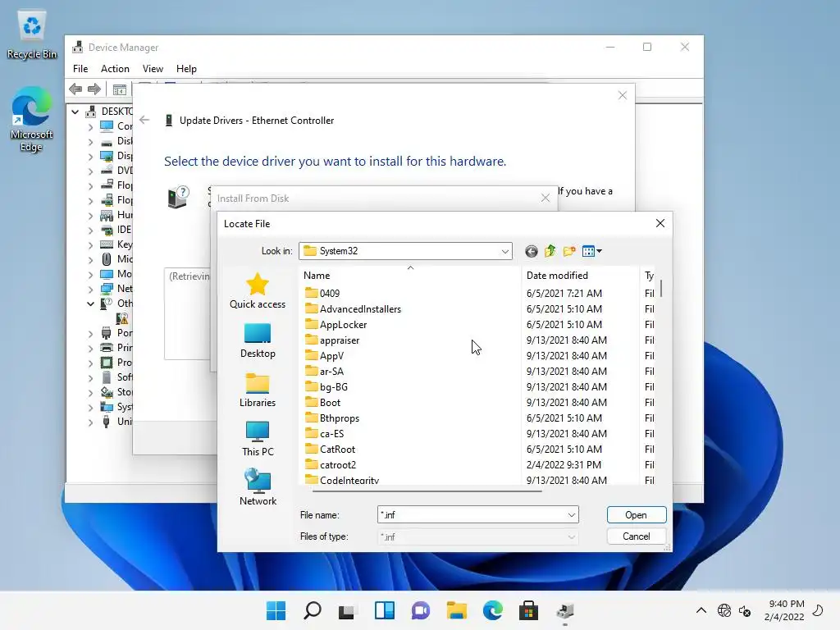Screen dimensions: 840x630
Task: Close the Install From Disk dialog
Action: pyautogui.click(x=545, y=199)
